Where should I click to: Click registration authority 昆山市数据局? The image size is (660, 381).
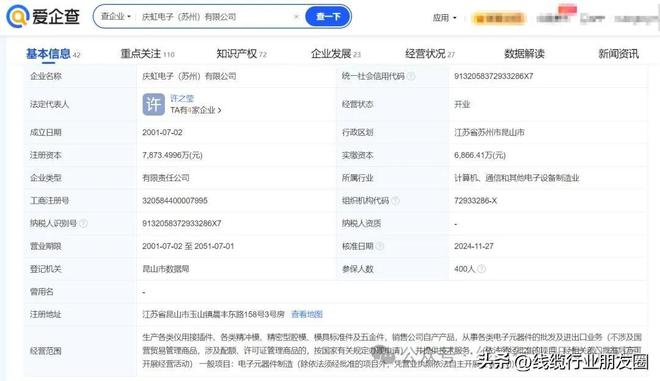point(165,269)
